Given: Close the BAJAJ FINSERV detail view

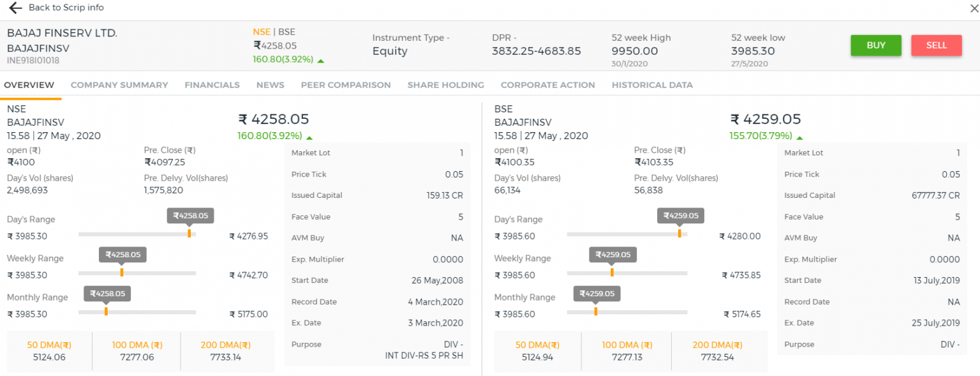Looking at the screenshot, I should click(974, 8).
